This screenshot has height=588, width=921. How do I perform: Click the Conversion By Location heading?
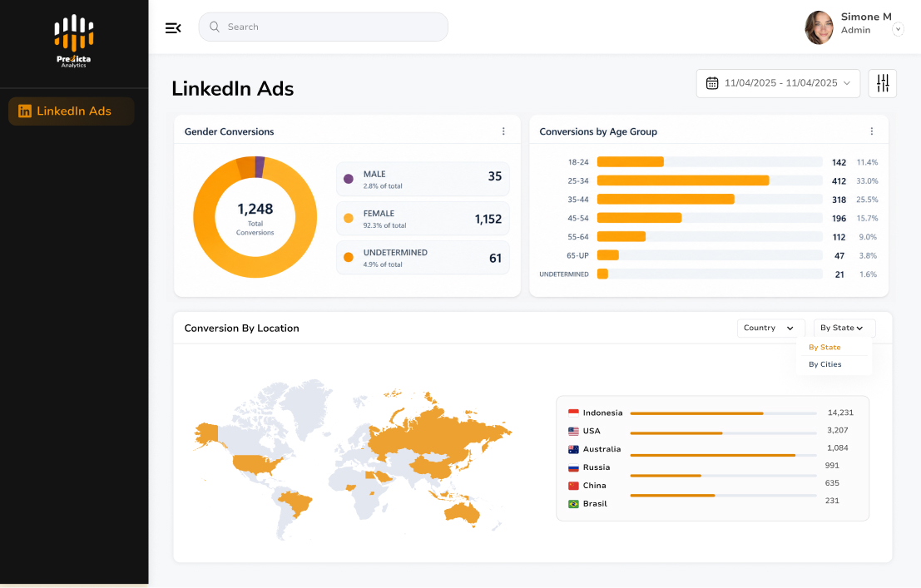click(x=241, y=329)
